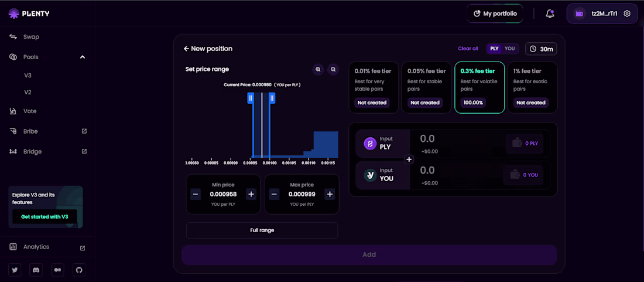Screen dimensions: 644x282
Task: Click the Swap arrows icon
Action: click(x=13, y=37)
